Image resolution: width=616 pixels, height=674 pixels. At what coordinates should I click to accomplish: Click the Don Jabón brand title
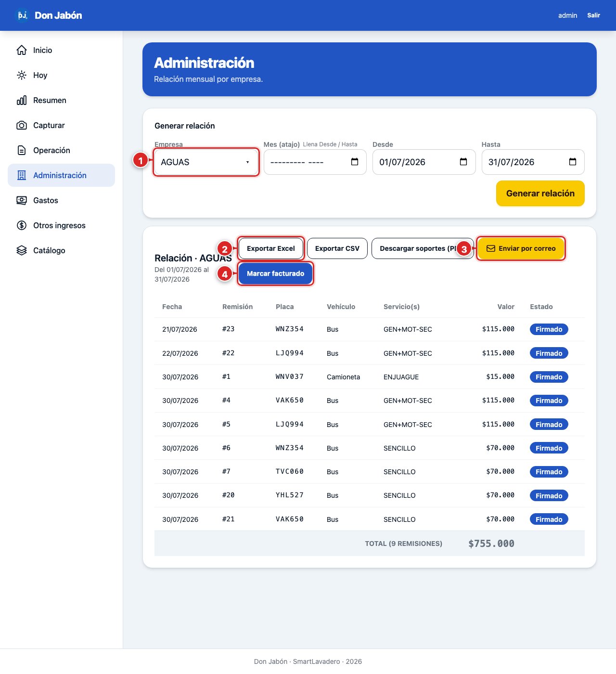point(58,15)
